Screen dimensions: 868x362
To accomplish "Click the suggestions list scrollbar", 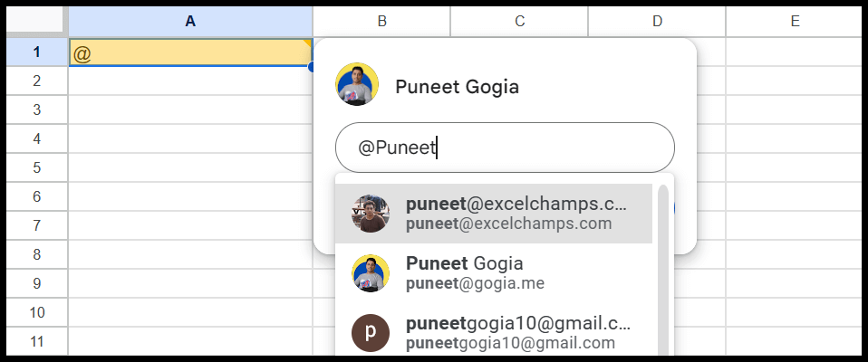I will tap(662, 270).
